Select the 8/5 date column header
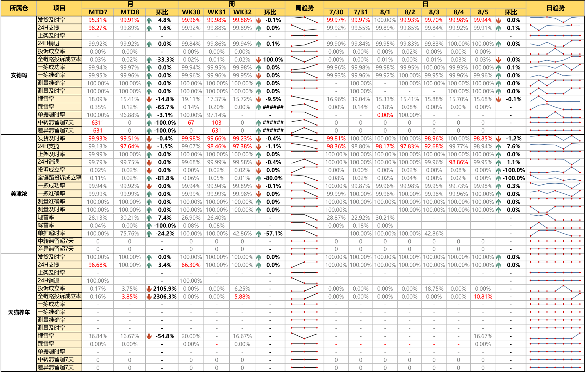Image resolution: width=588 pixels, height=375 pixels. click(x=483, y=12)
